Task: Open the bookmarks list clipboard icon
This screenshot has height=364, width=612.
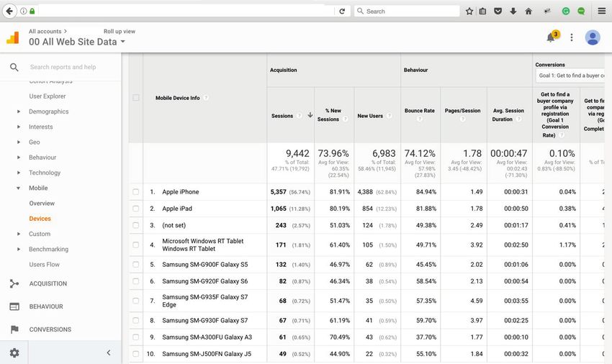Action: (483, 12)
